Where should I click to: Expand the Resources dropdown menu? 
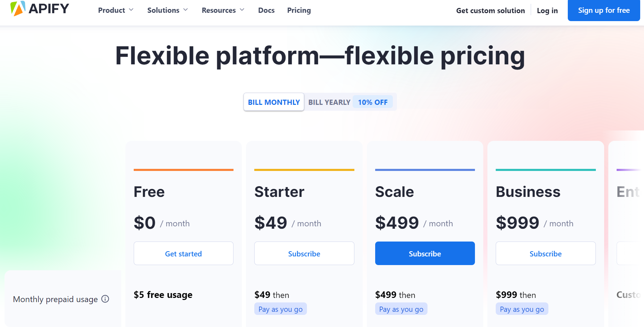tap(223, 10)
